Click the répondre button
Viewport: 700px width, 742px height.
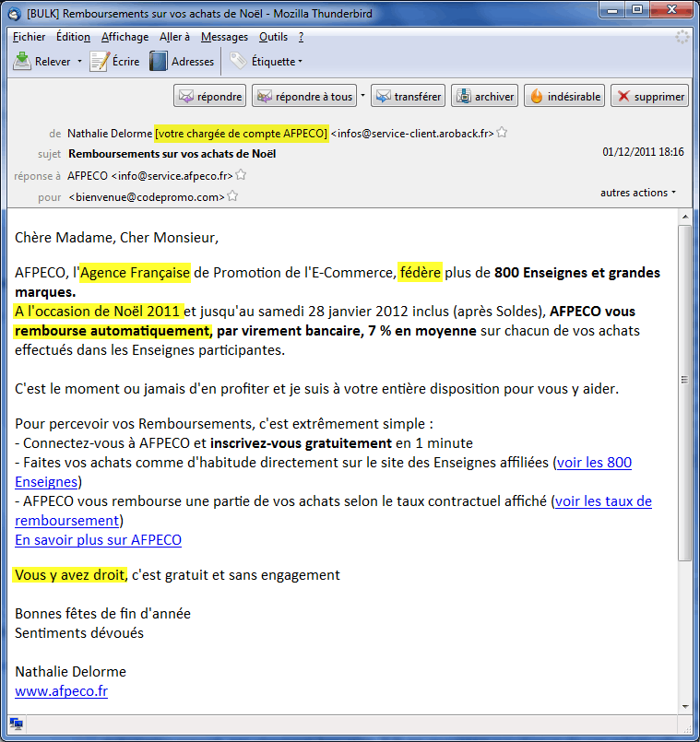pos(209,96)
